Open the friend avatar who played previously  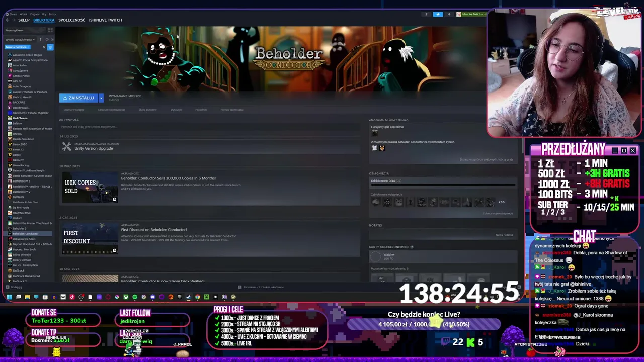[374, 132]
